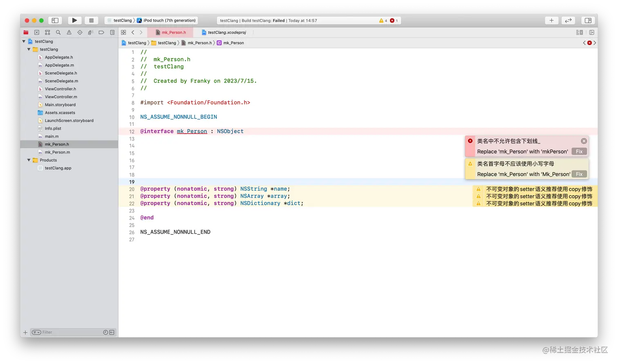
Task: Toggle the navigator sidebar
Action: coord(55,20)
